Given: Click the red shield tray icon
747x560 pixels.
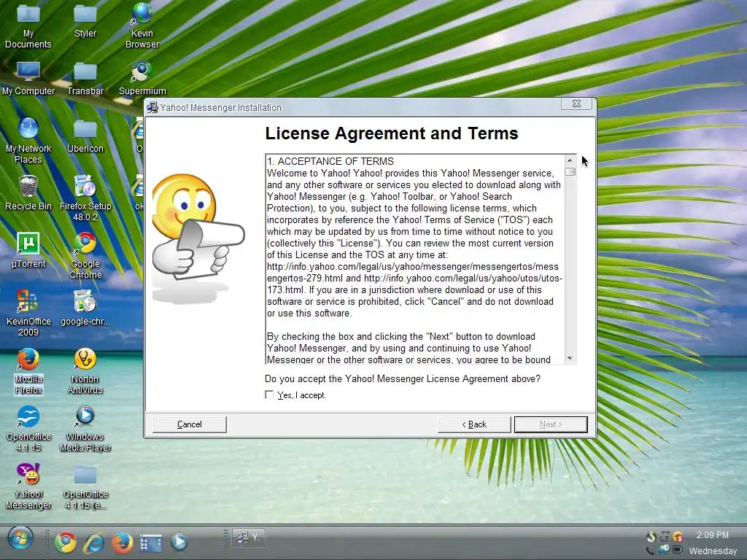Looking at the screenshot, I should [x=678, y=537].
